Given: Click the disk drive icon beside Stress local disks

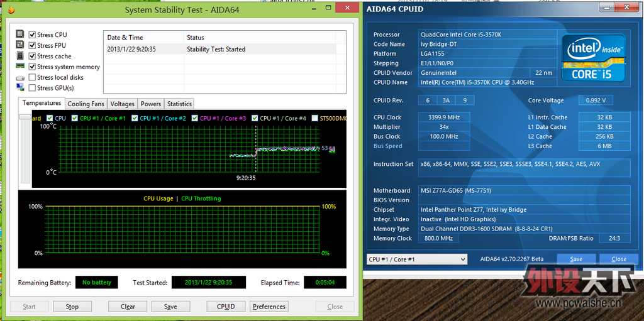Looking at the screenshot, I should point(20,77).
